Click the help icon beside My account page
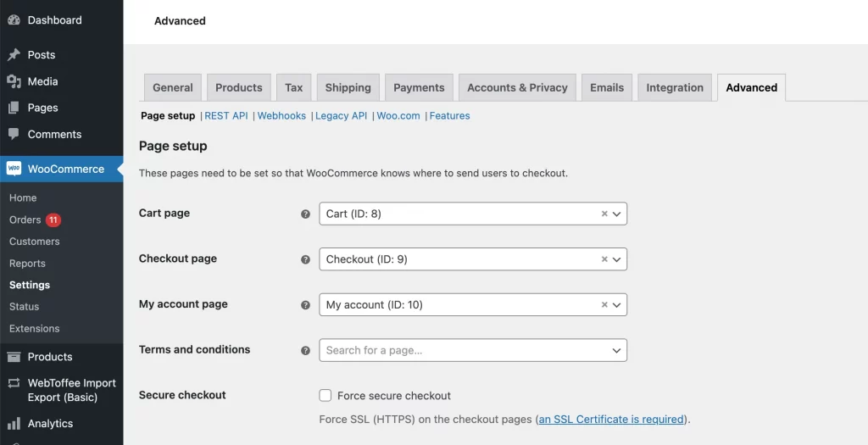This screenshot has height=445, width=868. point(305,304)
